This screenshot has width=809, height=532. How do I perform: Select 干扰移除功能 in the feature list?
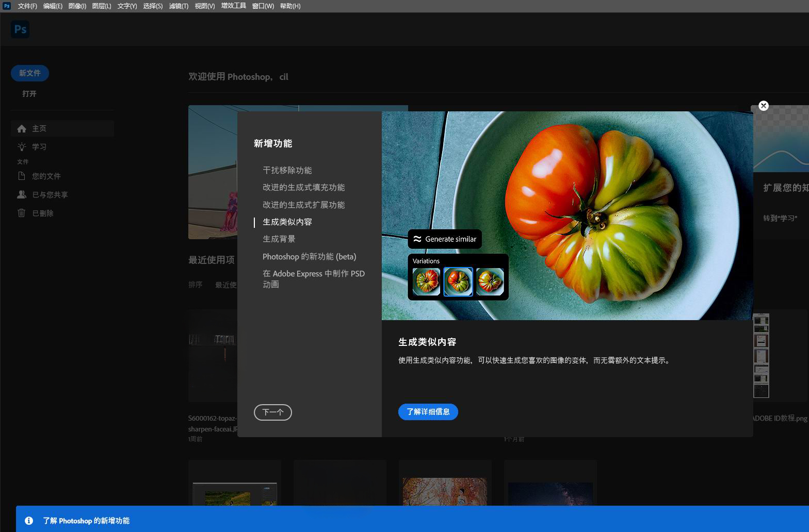(x=287, y=170)
